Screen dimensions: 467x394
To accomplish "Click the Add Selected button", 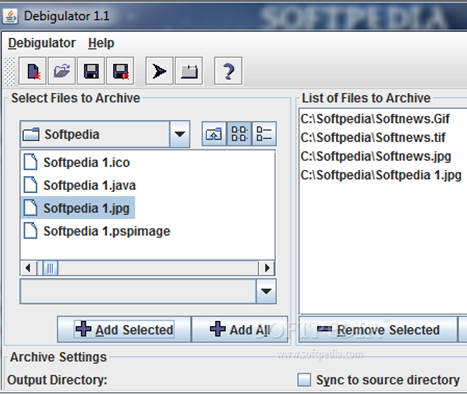I will (124, 330).
